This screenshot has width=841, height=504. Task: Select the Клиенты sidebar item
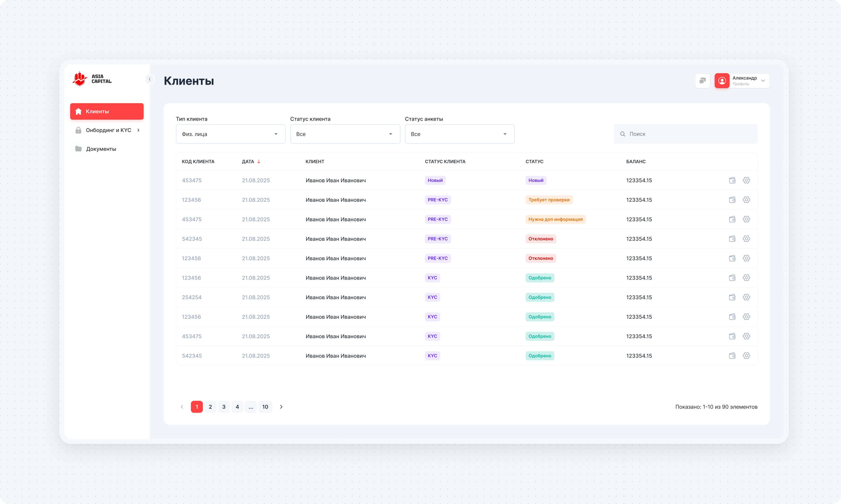pos(107,111)
